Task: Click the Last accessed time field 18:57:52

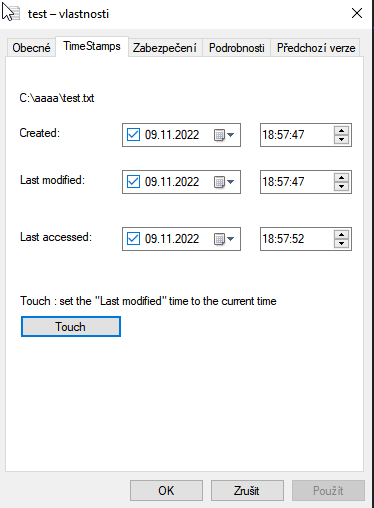Action: pos(297,239)
